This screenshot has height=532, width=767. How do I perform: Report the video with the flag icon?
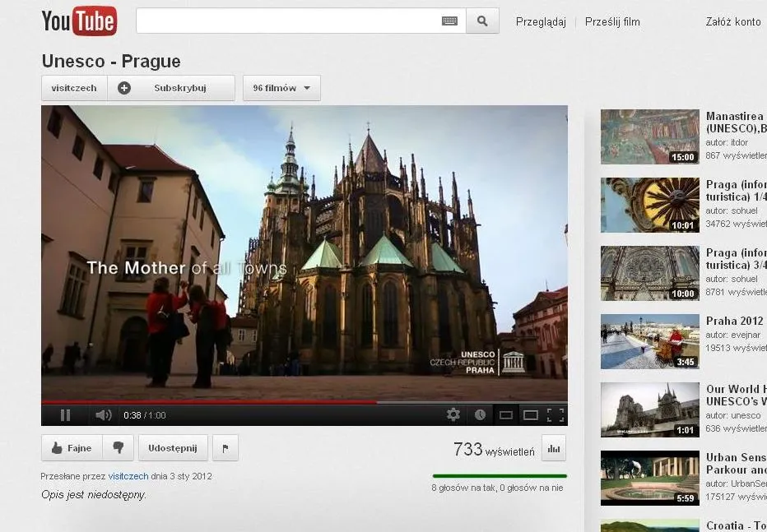tap(225, 447)
